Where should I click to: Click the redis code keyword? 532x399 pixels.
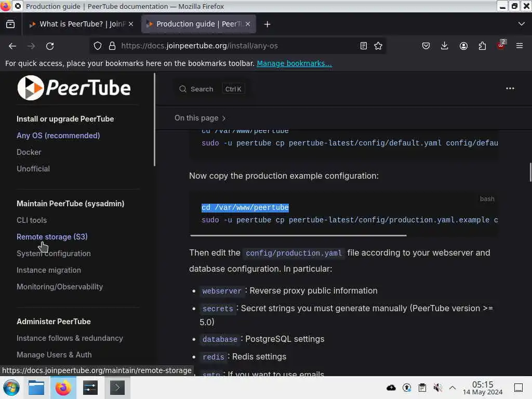click(213, 357)
